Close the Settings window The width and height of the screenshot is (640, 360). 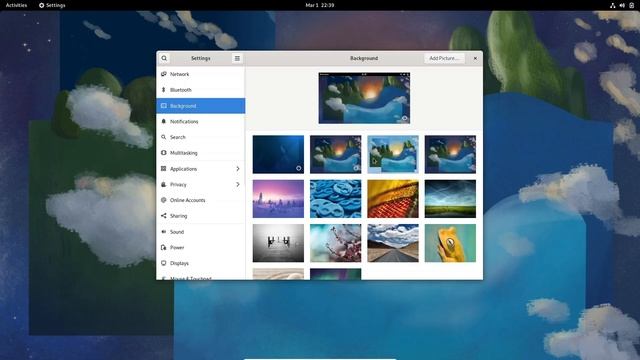[x=475, y=58]
